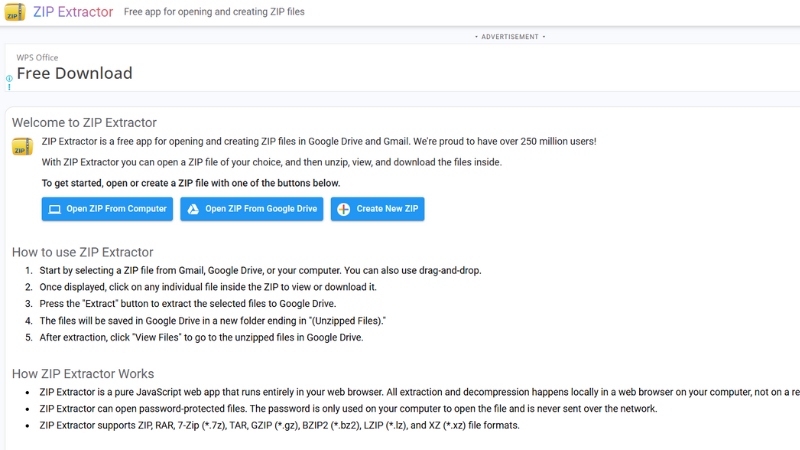Click the ADVERTISEMENT label above the ad
This screenshot has width=800, height=450.
[510, 37]
